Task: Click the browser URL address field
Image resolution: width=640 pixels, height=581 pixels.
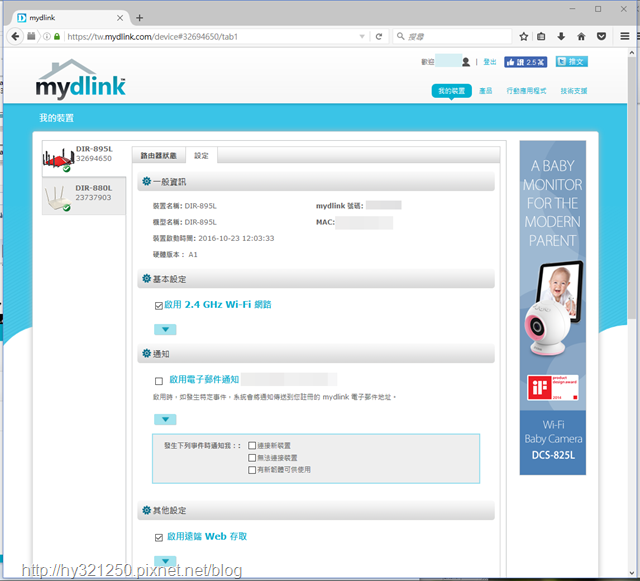Action: [212, 37]
